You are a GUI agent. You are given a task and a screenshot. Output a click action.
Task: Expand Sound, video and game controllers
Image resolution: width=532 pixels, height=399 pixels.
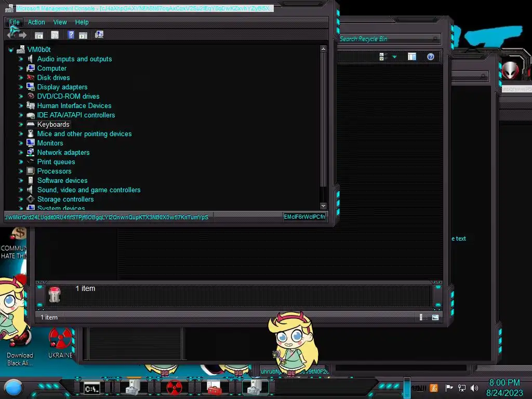[x=20, y=190]
